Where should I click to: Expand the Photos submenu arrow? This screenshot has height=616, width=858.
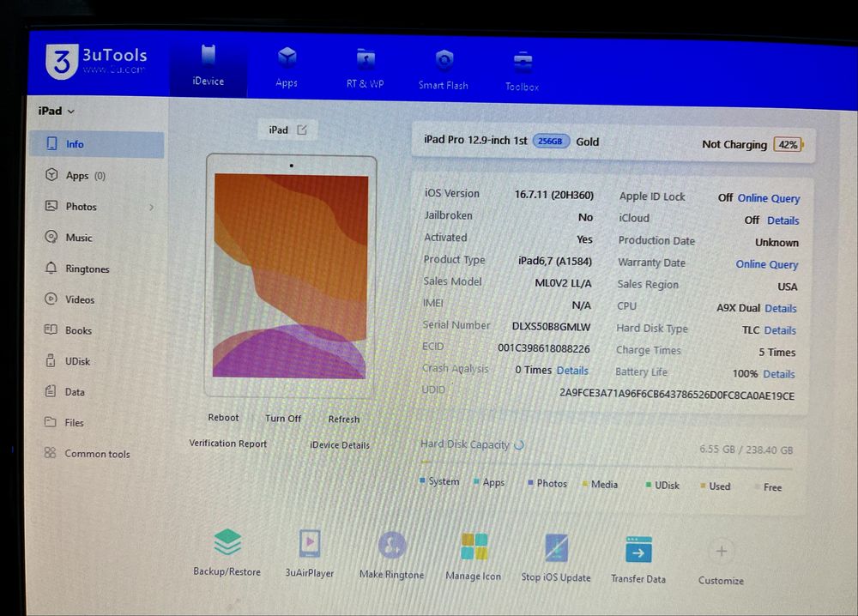click(x=152, y=208)
